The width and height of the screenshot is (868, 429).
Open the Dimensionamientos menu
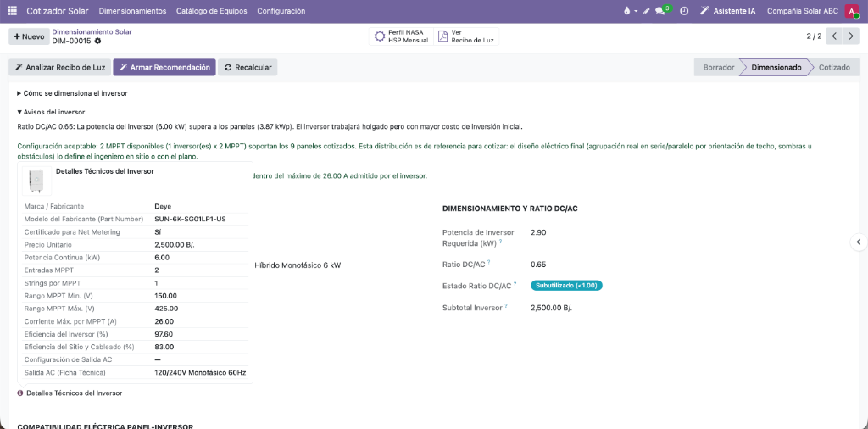pos(132,11)
